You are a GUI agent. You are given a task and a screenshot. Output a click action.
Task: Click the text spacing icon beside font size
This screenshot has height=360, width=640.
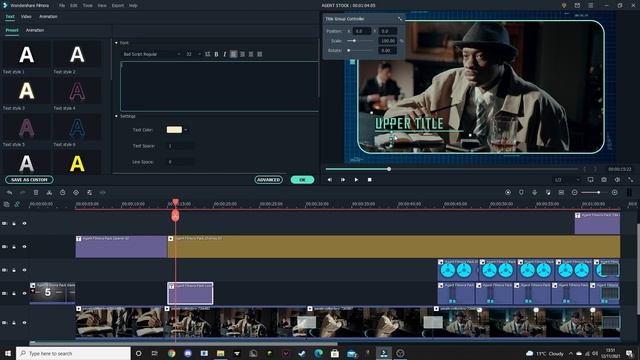tap(207, 54)
